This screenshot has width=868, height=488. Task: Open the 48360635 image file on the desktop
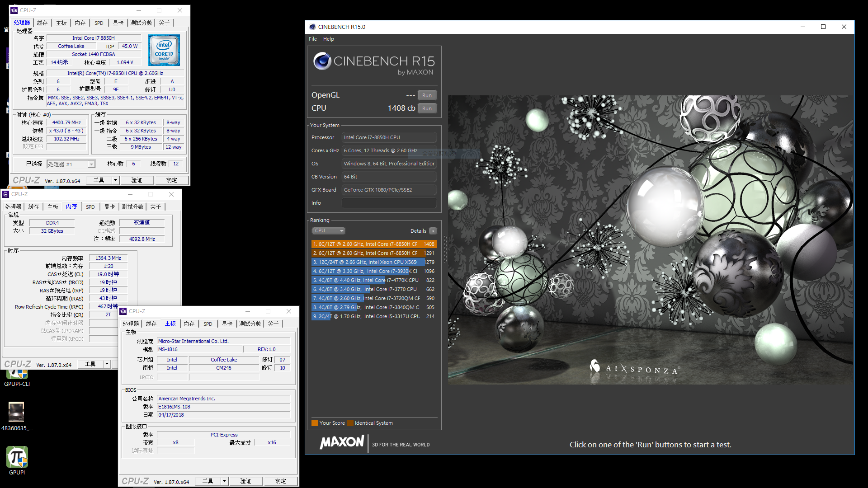click(17, 416)
